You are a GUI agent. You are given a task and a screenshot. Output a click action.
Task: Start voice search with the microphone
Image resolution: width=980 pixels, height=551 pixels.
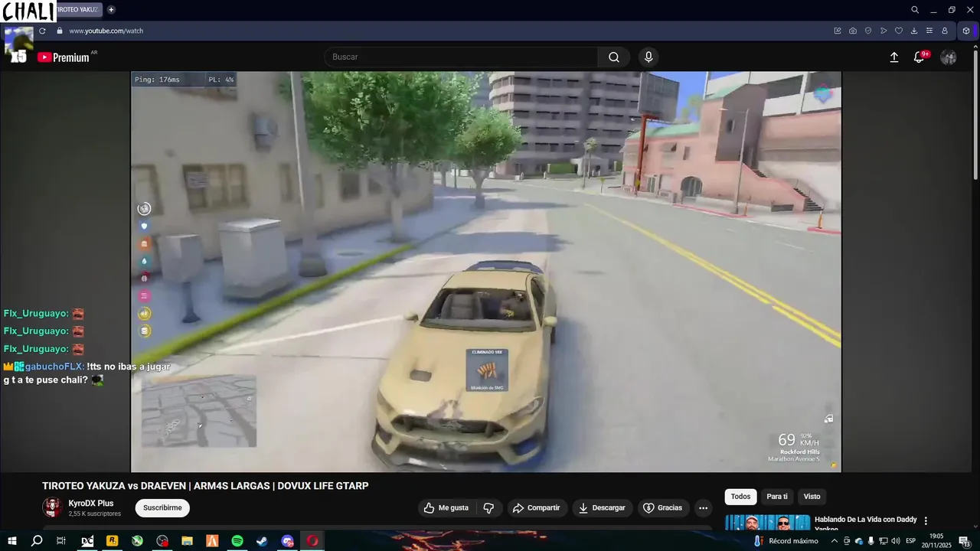click(648, 57)
